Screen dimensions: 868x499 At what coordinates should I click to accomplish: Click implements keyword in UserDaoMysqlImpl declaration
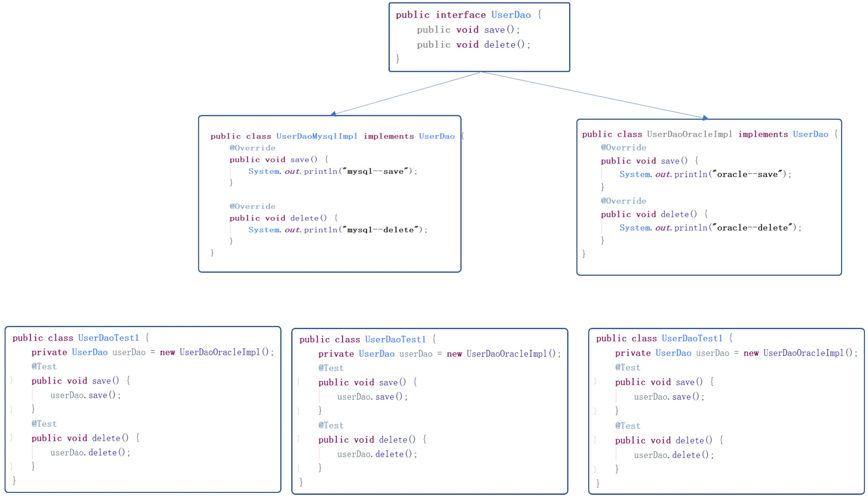388,136
